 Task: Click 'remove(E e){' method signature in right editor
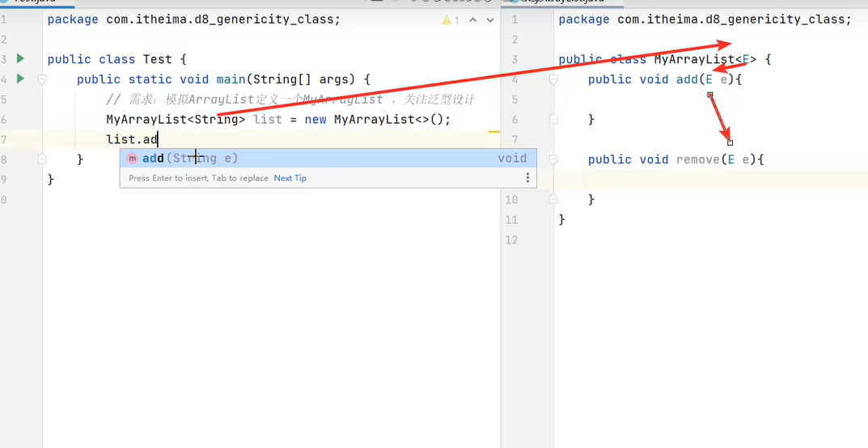point(720,159)
